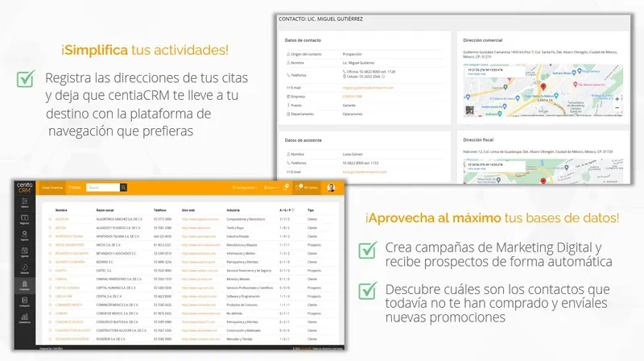Open the company name link in CENTIA row
This screenshot has width=644, height=361.
tap(64, 297)
